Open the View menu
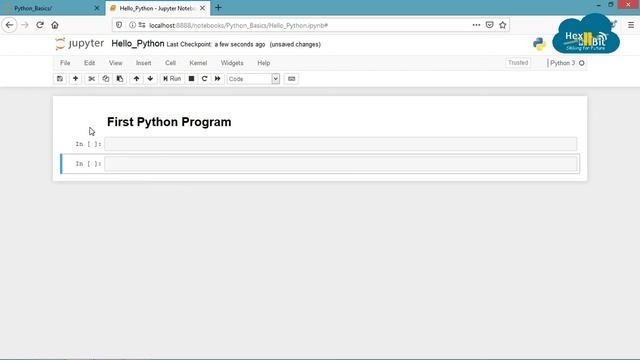The width and height of the screenshot is (640, 360). click(116, 63)
